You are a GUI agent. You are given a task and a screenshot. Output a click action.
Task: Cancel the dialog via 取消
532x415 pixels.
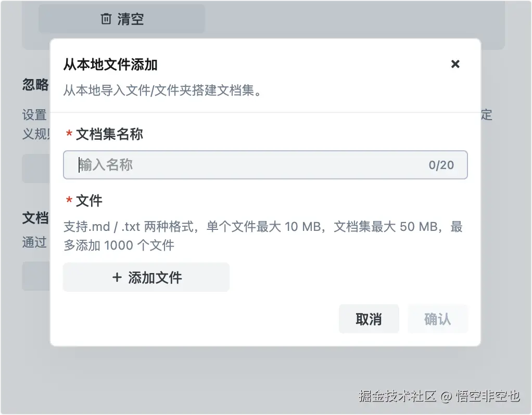pyautogui.click(x=369, y=319)
